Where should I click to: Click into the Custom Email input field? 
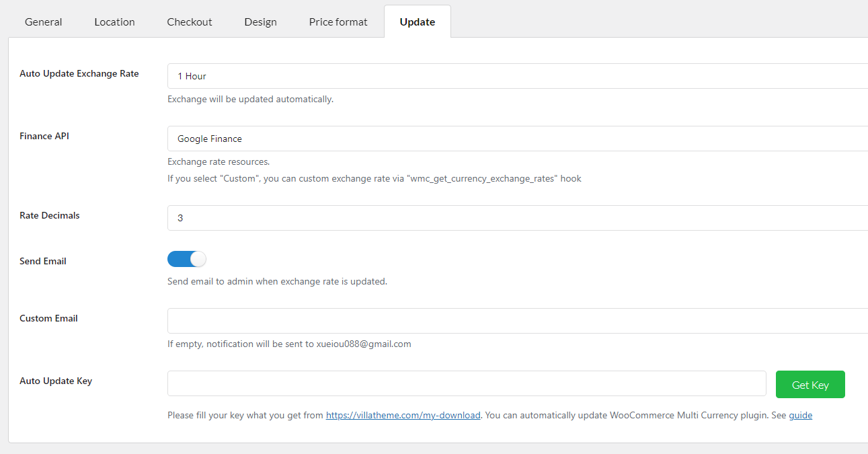click(x=517, y=321)
